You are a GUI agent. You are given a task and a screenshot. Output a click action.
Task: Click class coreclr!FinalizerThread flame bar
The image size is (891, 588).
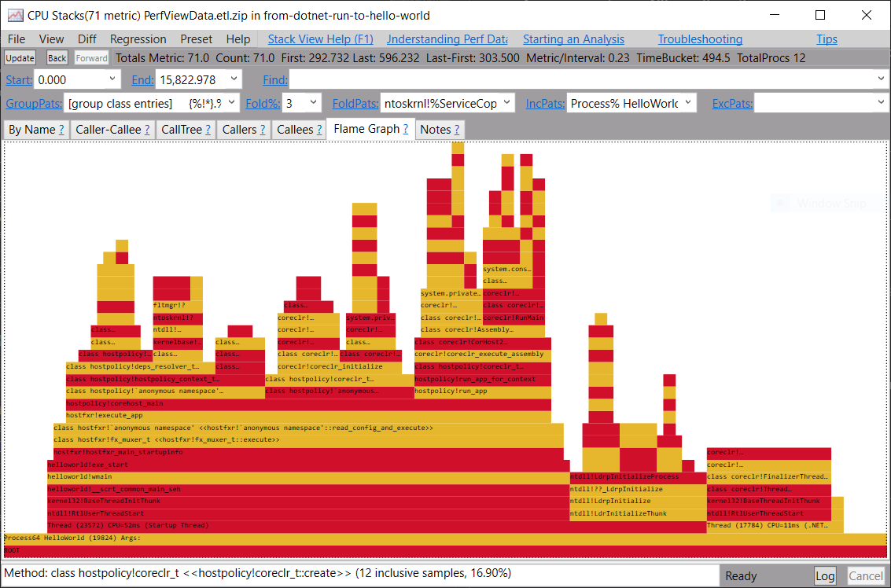[x=769, y=477]
